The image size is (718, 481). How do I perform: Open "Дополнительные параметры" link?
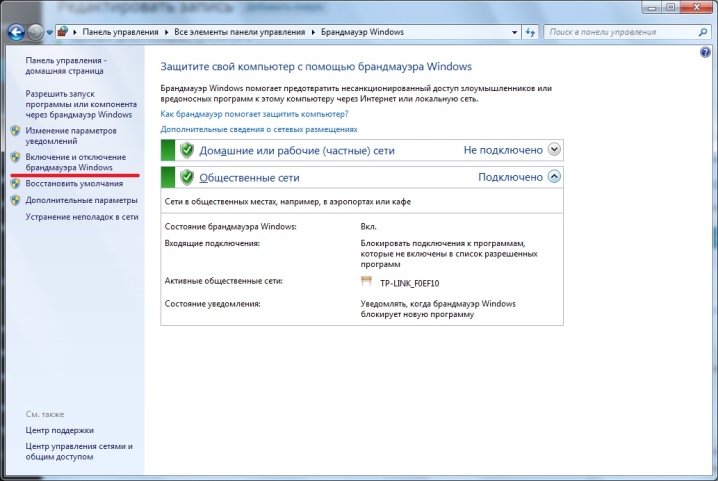pyautogui.click(x=82, y=200)
